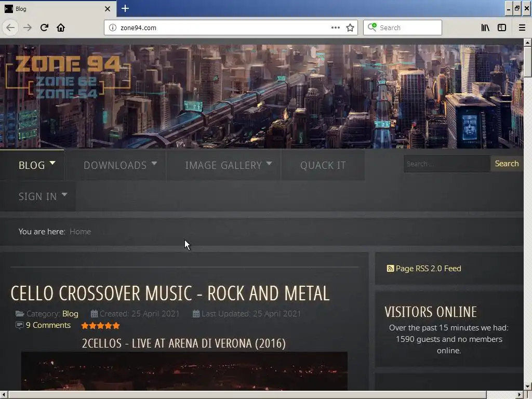
Task: Click the vertical scrollbar thumb
Action: tap(527, 62)
